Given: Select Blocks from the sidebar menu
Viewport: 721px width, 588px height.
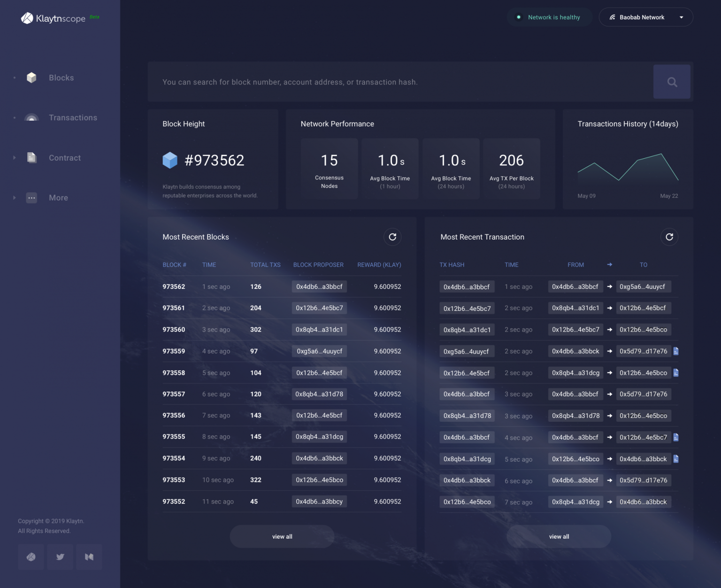Looking at the screenshot, I should coord(61,77).
